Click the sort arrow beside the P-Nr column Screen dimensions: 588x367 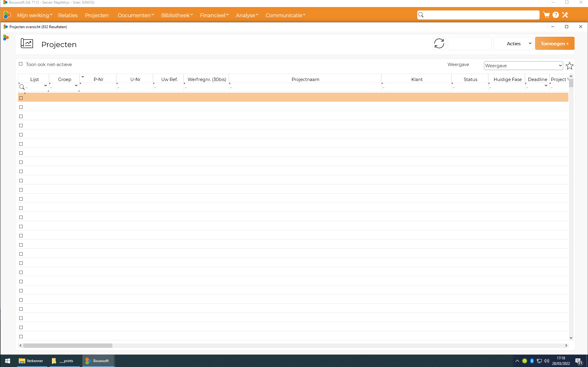point(83,77)
